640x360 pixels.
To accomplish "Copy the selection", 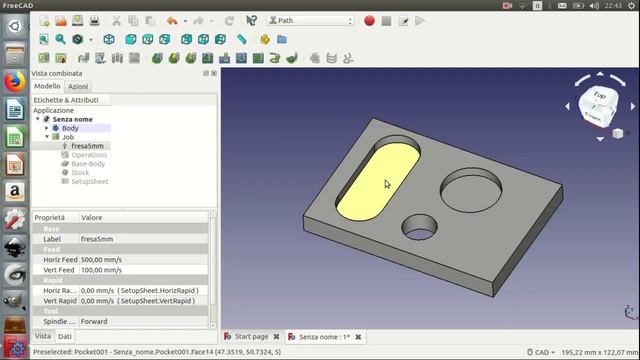I will coord(133,20).
